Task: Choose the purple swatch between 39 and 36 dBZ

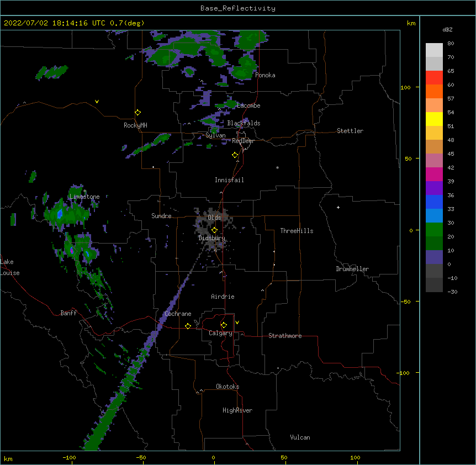Action: [434, 188]
